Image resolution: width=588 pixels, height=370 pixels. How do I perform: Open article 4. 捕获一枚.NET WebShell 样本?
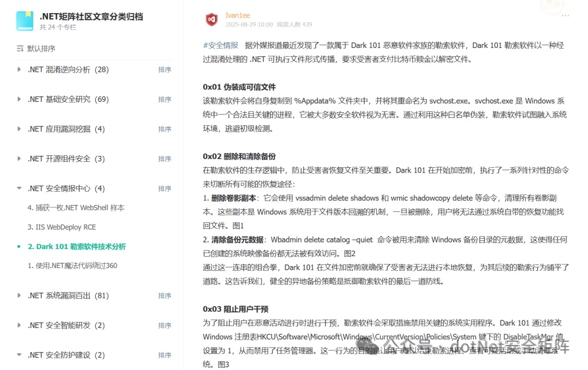(x=76, y=208)
